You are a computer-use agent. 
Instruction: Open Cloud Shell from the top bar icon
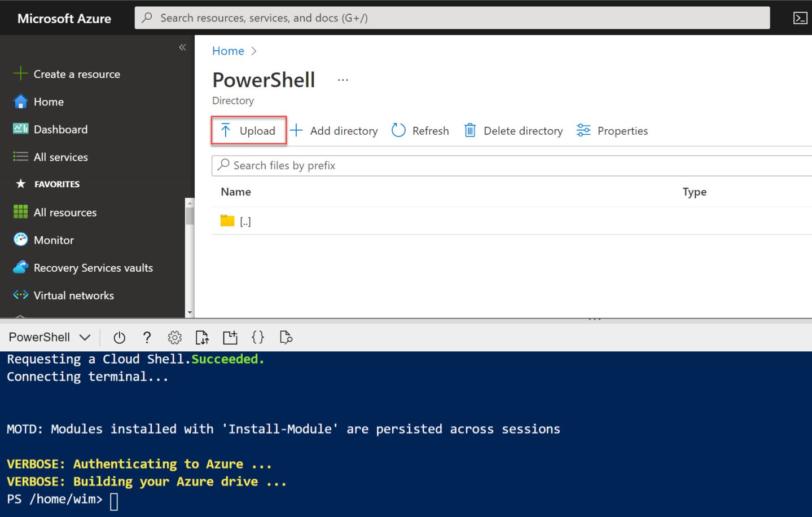[x=800, y=18]
